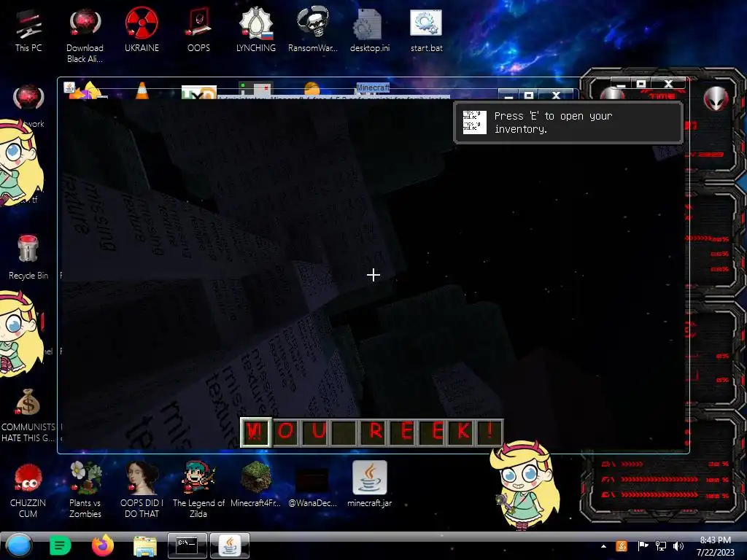The image size is (747, 560).
Task: Click the Star Butterfly mascot holding a wand
Action: pyautogui.click(x=525, y=484)
